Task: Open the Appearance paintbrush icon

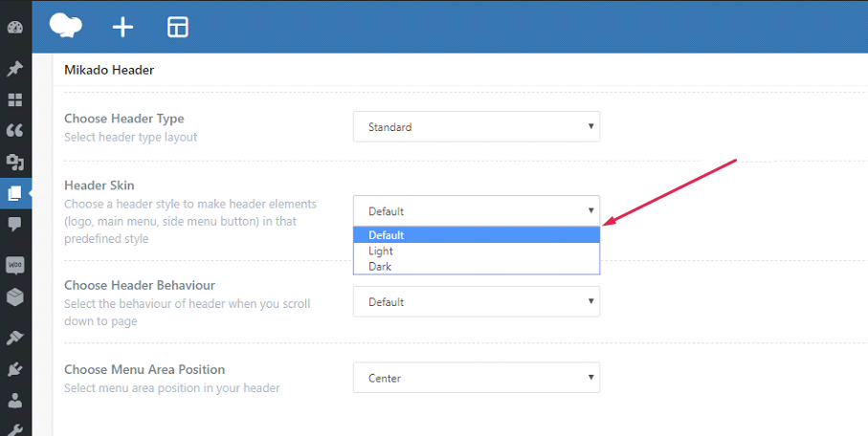Action: [14, 338]
